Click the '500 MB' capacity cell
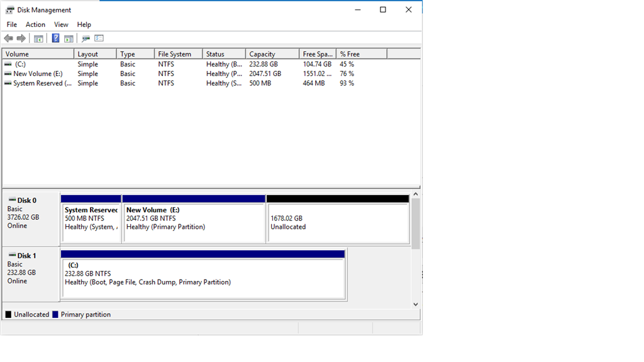The height and width of the screenshot is (362, 644). (260, 83)
